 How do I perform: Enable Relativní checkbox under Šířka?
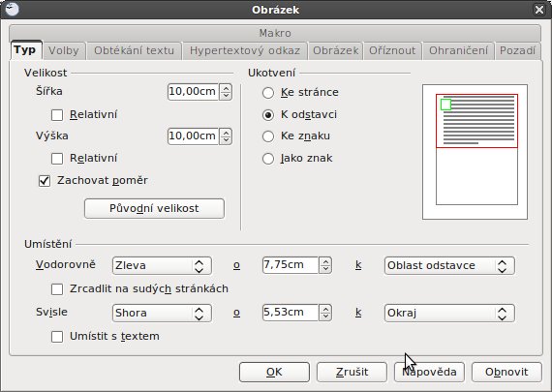57,115
